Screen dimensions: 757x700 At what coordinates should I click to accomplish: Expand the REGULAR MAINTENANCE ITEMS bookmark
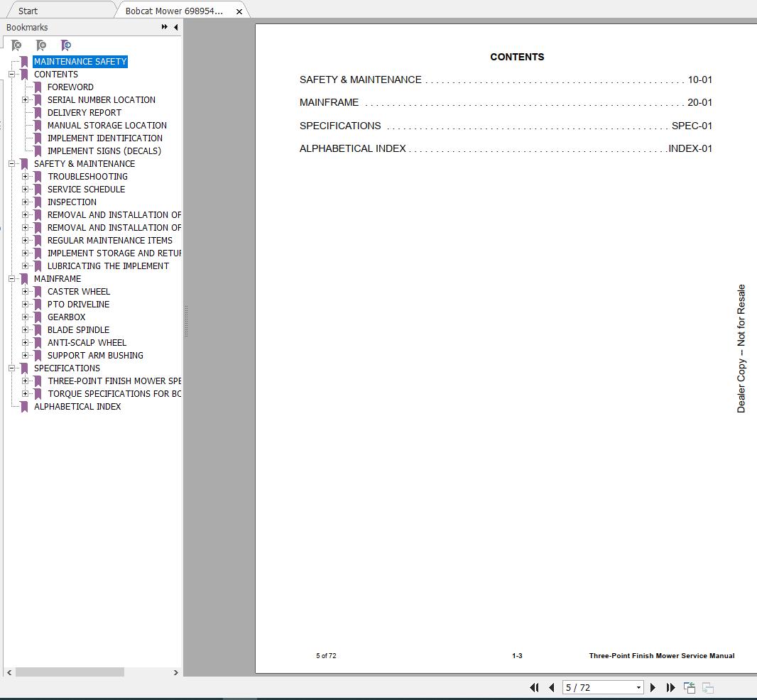click(x=25, y=241)
